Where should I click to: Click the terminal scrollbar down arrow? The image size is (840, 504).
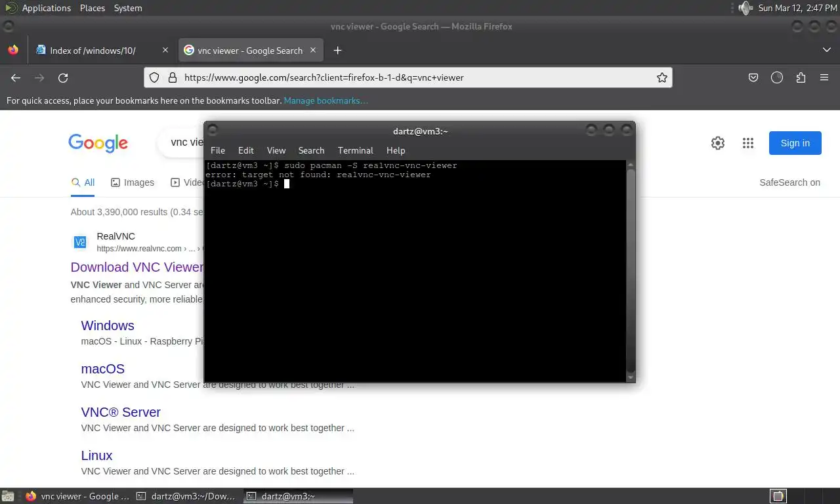point(631,377)
